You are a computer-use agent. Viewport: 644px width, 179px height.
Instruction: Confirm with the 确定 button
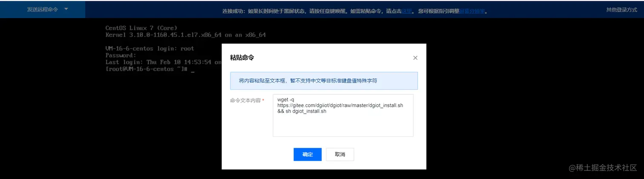coord(308,154)
